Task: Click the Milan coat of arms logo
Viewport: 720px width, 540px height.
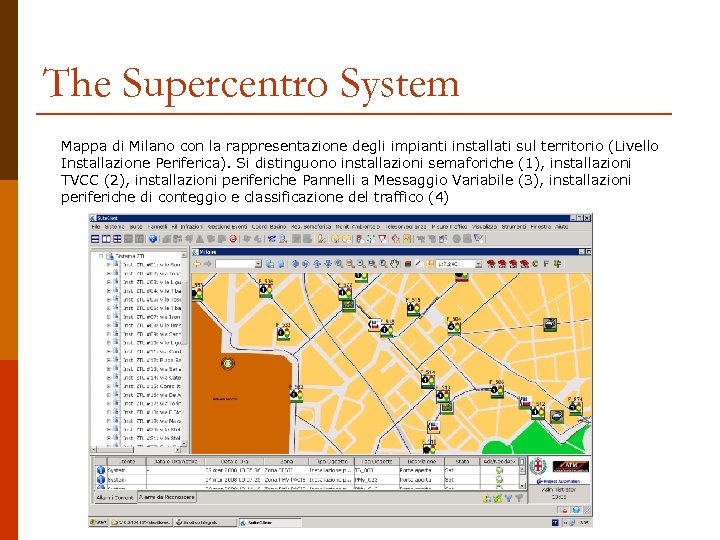Action: coord(538,467)
